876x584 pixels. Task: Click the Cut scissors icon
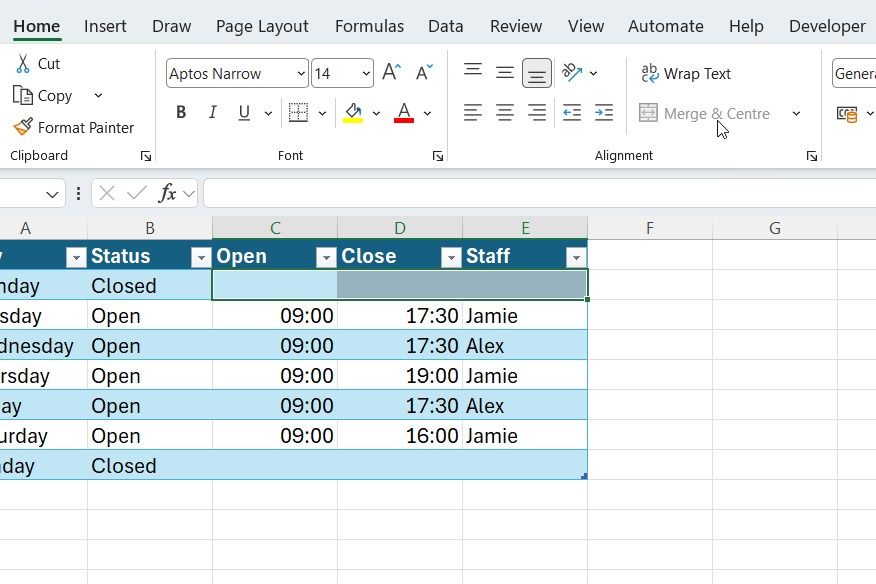[23, 64]
